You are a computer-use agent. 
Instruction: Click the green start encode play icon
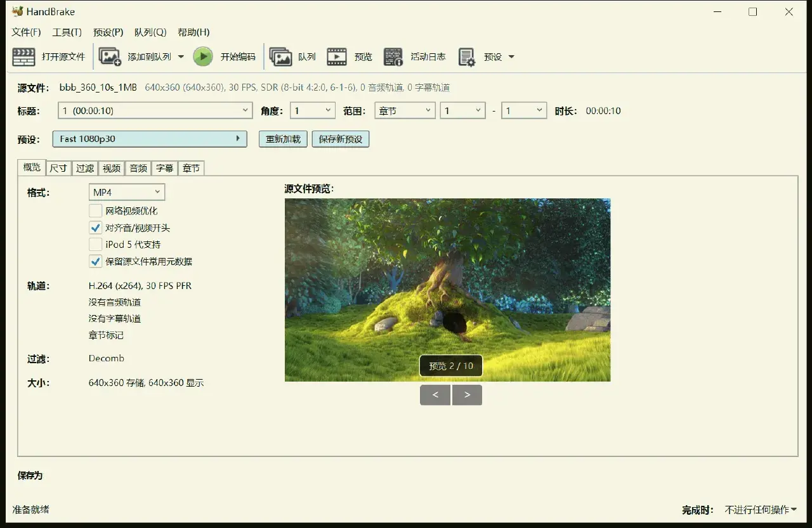pyautogui.click(x=203, y=56)
